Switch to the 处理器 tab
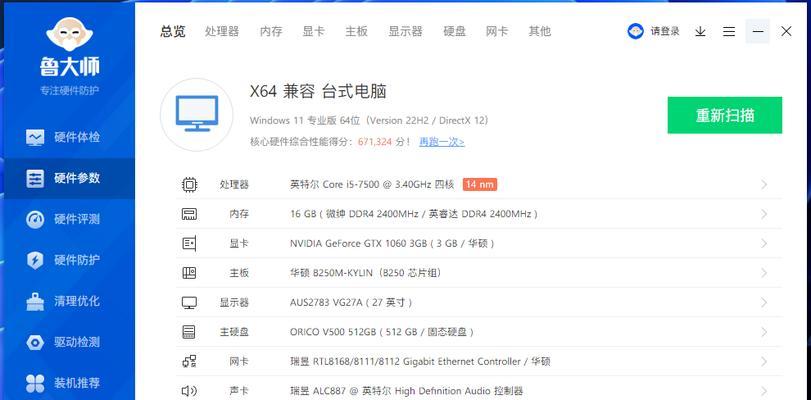 [222, 32]
